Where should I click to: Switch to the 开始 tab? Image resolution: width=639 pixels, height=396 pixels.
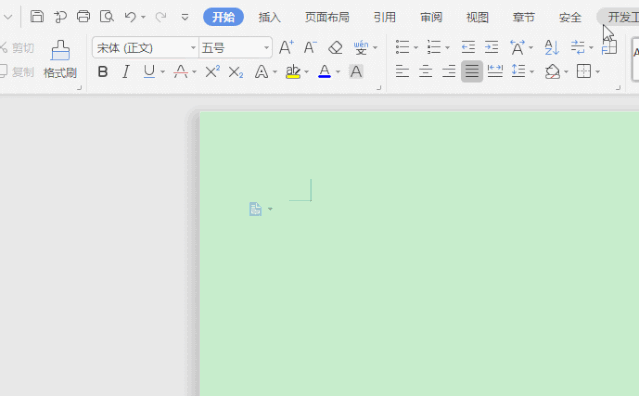point(223,17)
